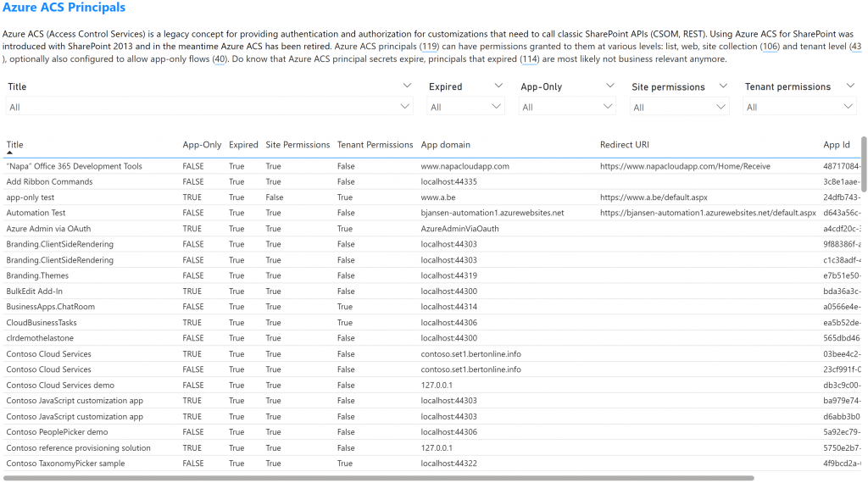The image size is (868, 483).
Task: Click the localhost:44335 app domain cell
Action: point(449,181)
